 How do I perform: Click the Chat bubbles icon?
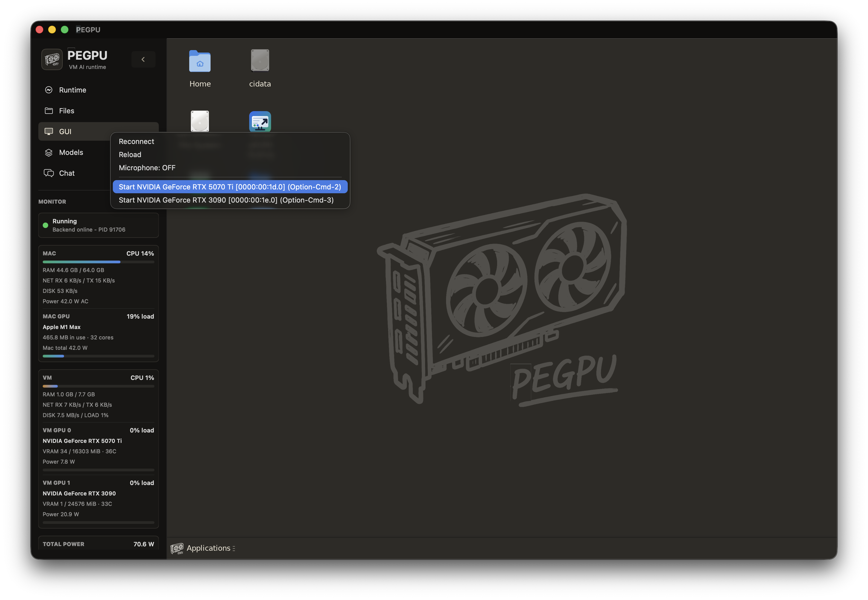[48, 173]
